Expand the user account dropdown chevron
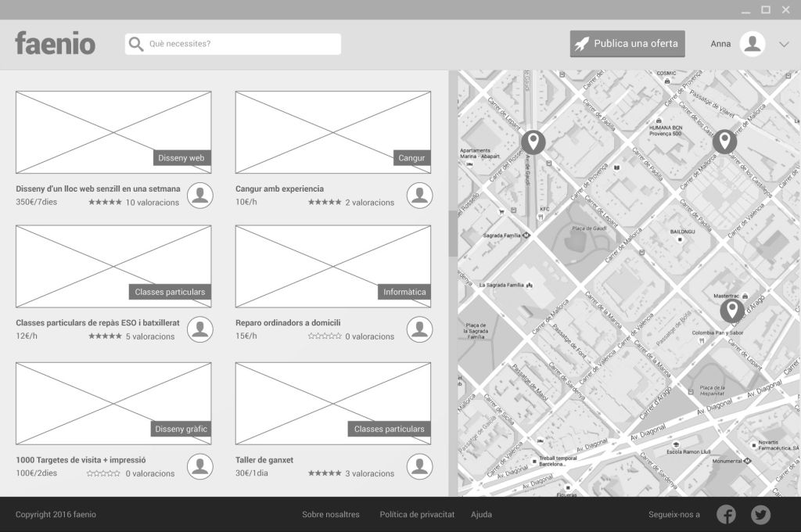801x532 pixels. coord(784,45)
